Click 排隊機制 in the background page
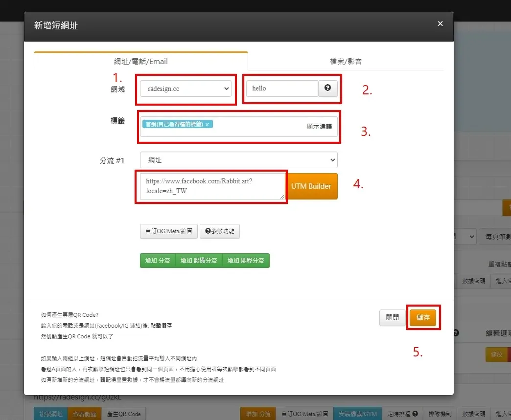This screenshot has width=511, height=420. click(440, 414)
